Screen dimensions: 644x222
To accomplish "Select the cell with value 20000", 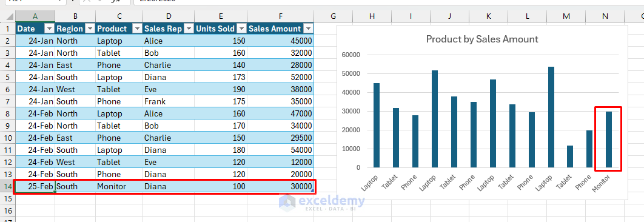I will pyautogui.click(x=281, y=174).
